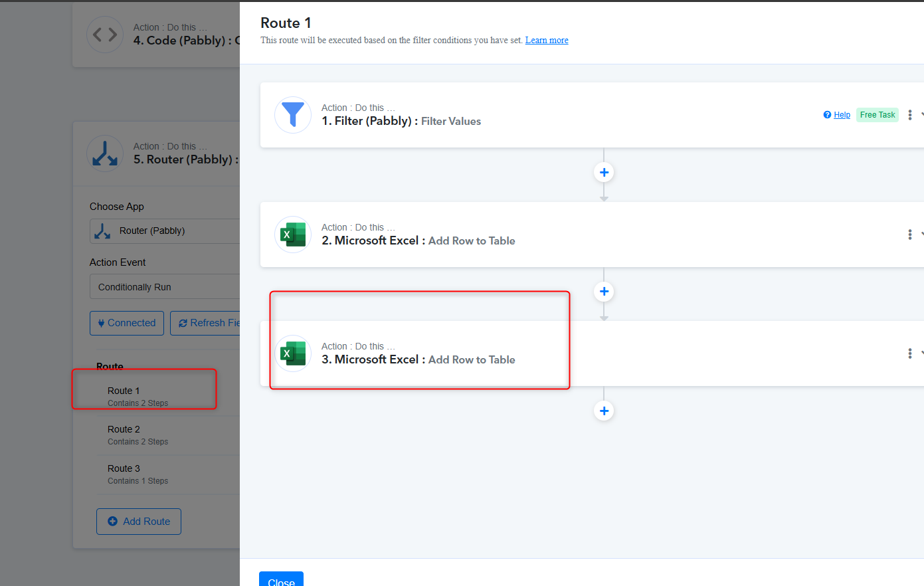Click the Excel icon in step 3
The height and width of the screenshot is (586, 924).
(x=293, y=353)
